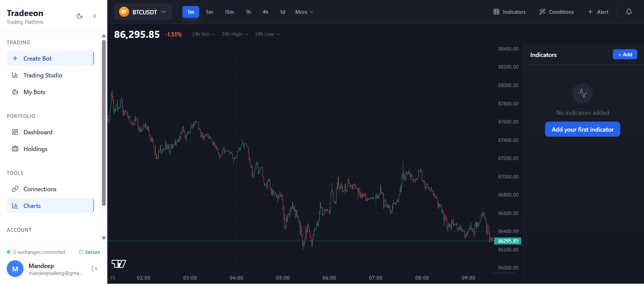The height and width of the screenshot is (284, 644).
Task: Switch to 15m timeframe
Action: 229,12
